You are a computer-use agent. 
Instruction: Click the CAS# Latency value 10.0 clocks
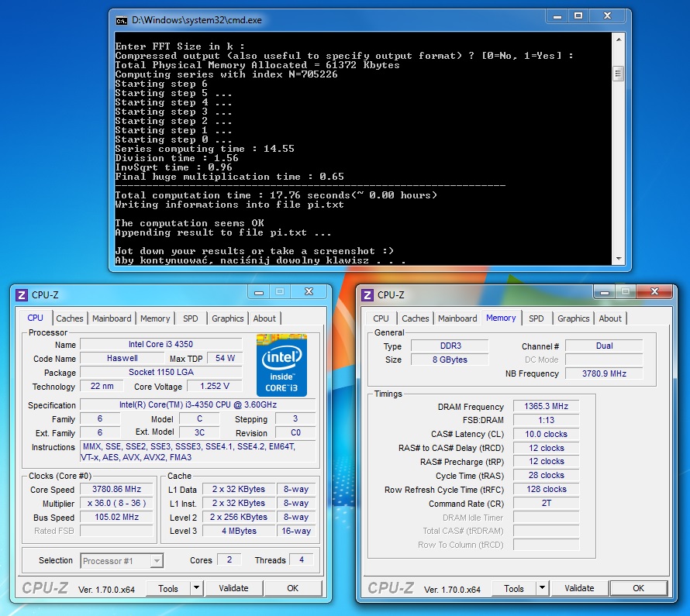[546, 434]
